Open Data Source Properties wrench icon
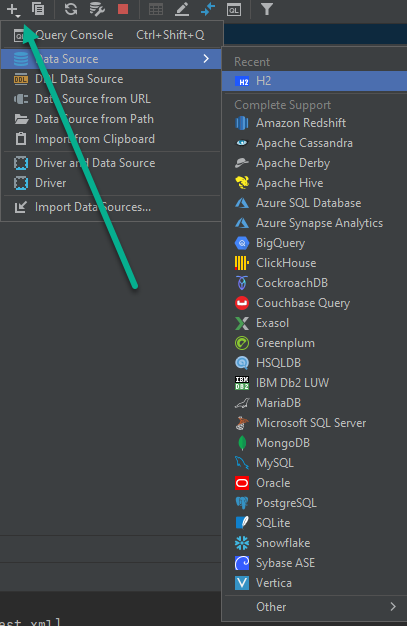Viewport: 407px width, 626px height. (x=97, y=9)
